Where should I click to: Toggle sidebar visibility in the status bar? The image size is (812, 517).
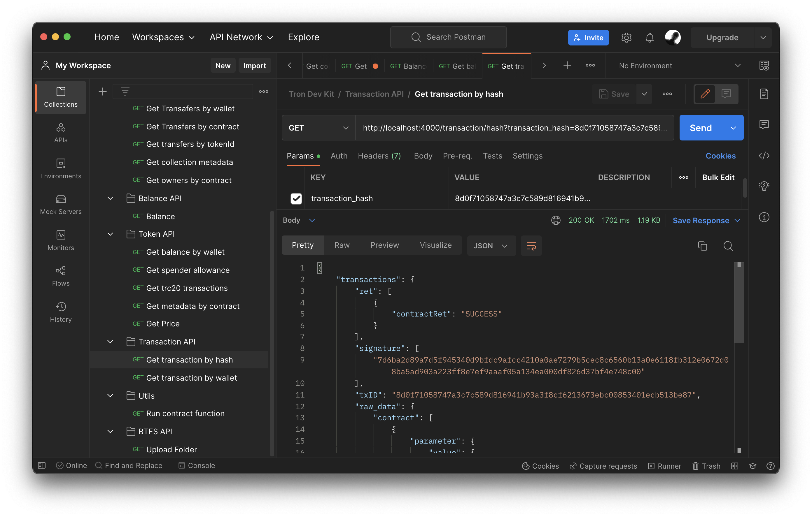pos(42,465)
